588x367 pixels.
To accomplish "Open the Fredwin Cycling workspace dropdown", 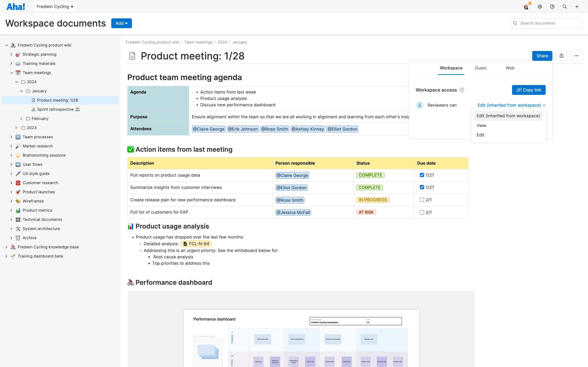I will (55, 7).
